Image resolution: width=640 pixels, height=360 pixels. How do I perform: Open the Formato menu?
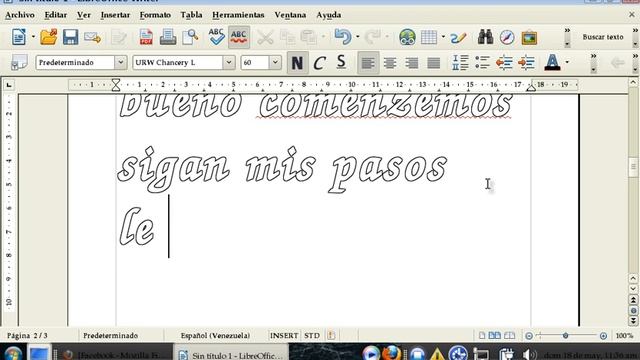[x=155, y=15]
